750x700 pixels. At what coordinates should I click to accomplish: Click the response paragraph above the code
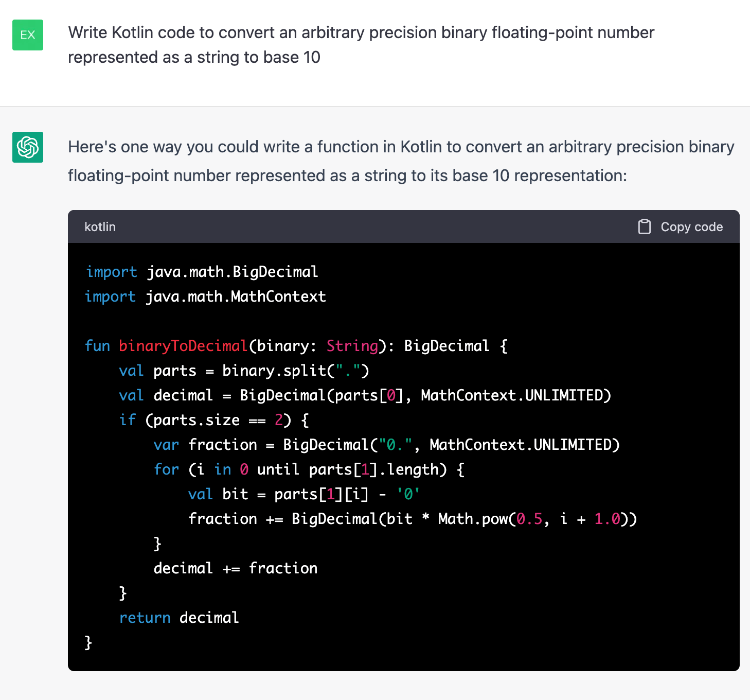click(x=400, y=161)
